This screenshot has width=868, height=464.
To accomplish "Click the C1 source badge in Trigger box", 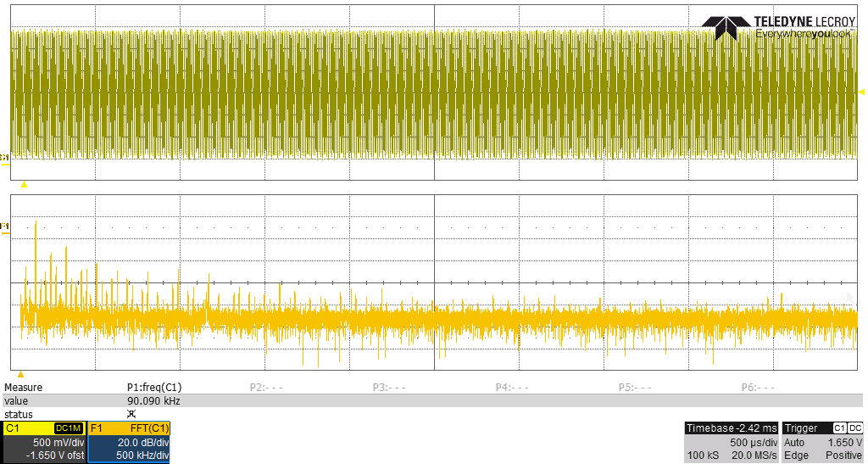I will [x=839, y=428].
